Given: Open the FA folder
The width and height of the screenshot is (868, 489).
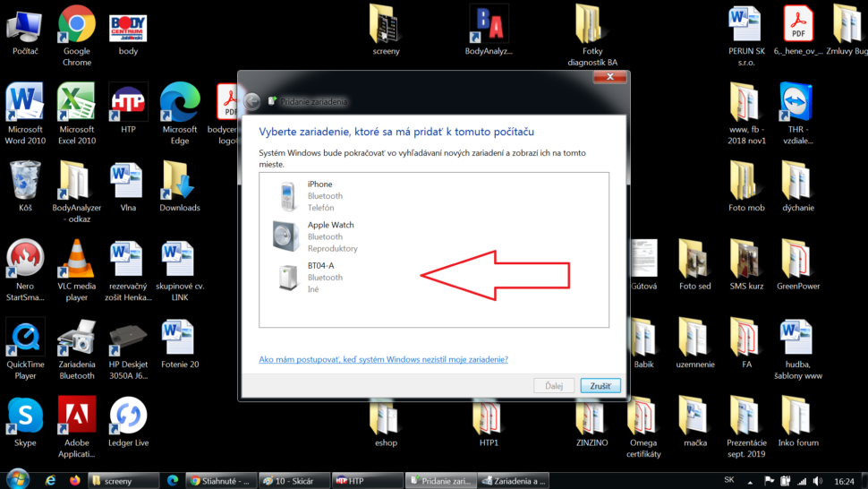Looking at the screenshot, I should (x=745, y=344).
